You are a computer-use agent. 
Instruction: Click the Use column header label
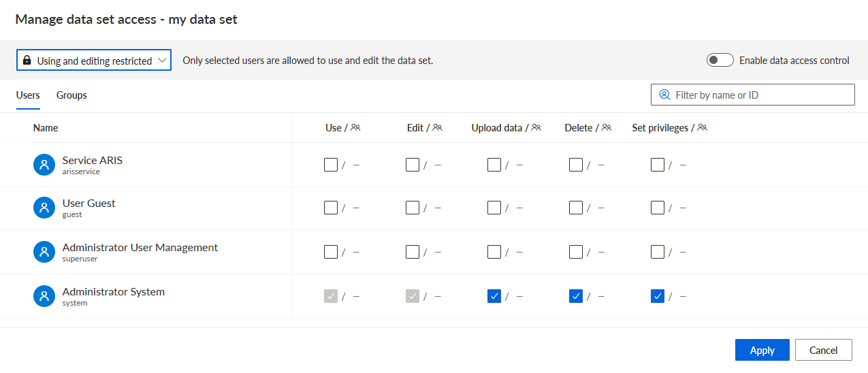pos(334,128)
